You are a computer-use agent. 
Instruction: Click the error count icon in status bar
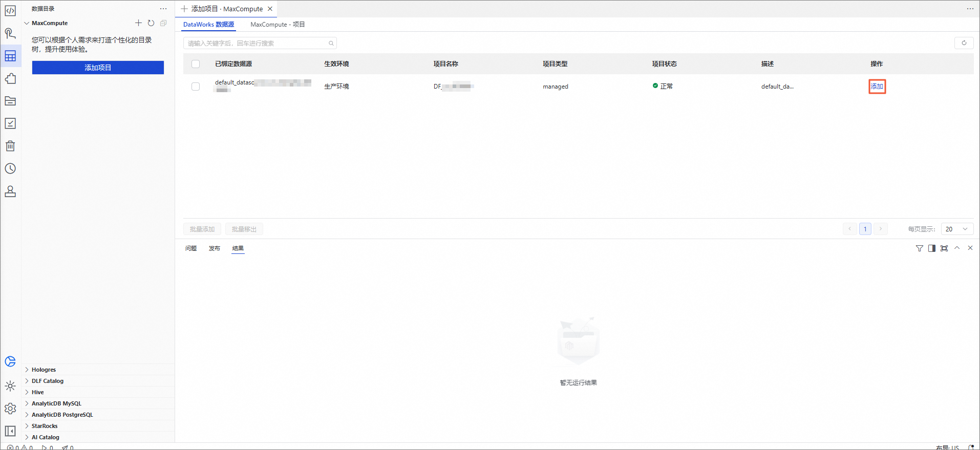pos(10,447)
